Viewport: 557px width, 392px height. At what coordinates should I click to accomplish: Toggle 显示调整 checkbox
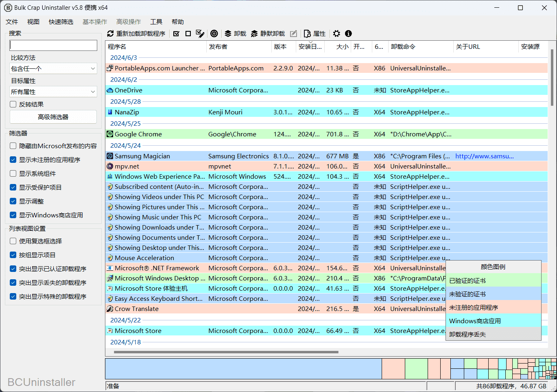(x=13, y=201)
